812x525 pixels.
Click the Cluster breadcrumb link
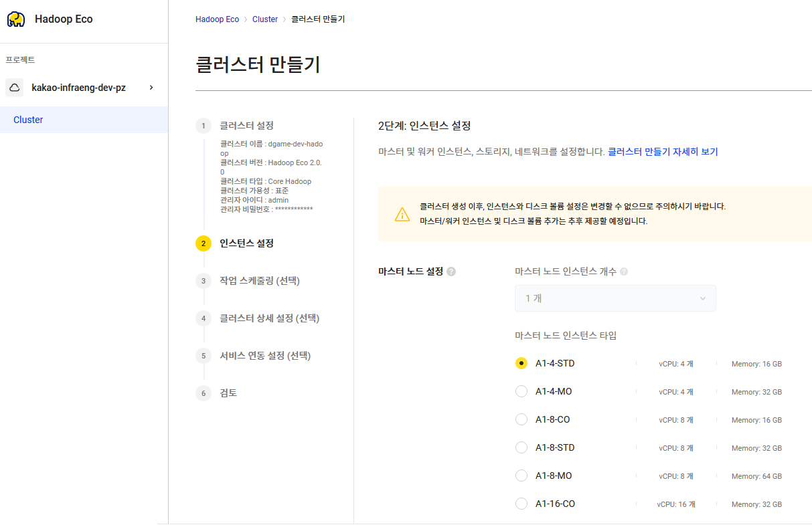265,19
